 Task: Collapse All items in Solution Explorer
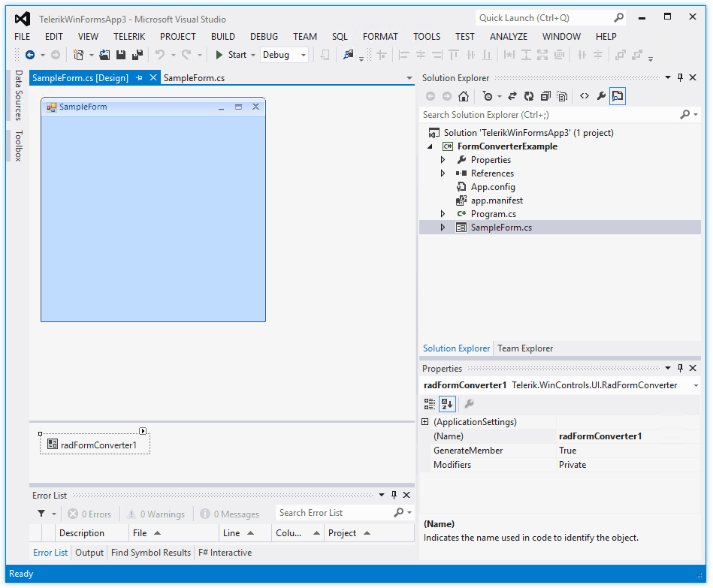[545, 95]
